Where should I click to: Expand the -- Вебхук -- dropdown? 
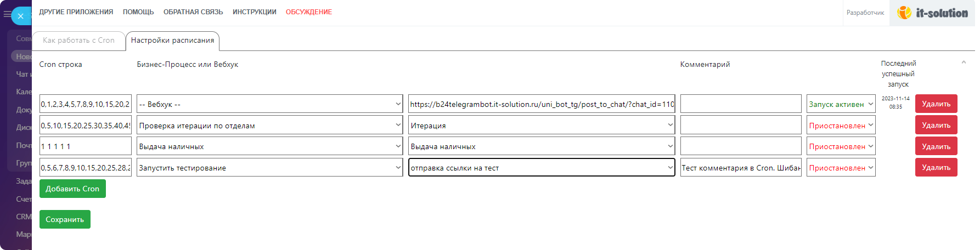(x=269, y=104)
